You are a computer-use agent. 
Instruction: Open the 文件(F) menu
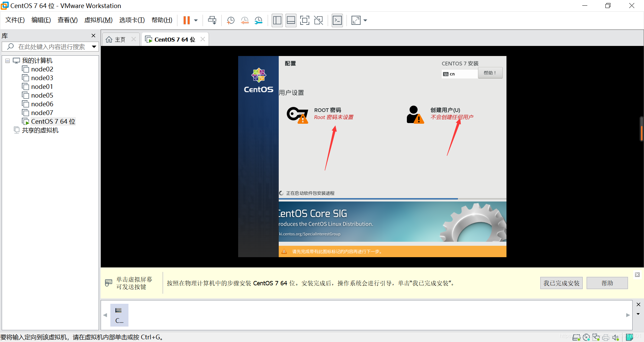pyautogui.click(x=15, y=20)
